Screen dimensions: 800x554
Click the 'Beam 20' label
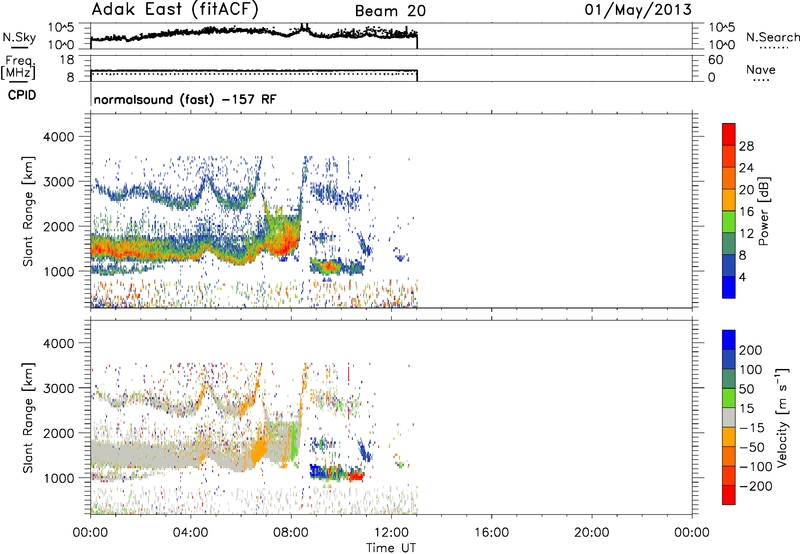pos(390,11)
